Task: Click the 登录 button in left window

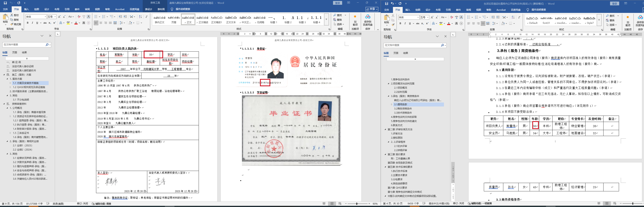Action: pos(338,3)
